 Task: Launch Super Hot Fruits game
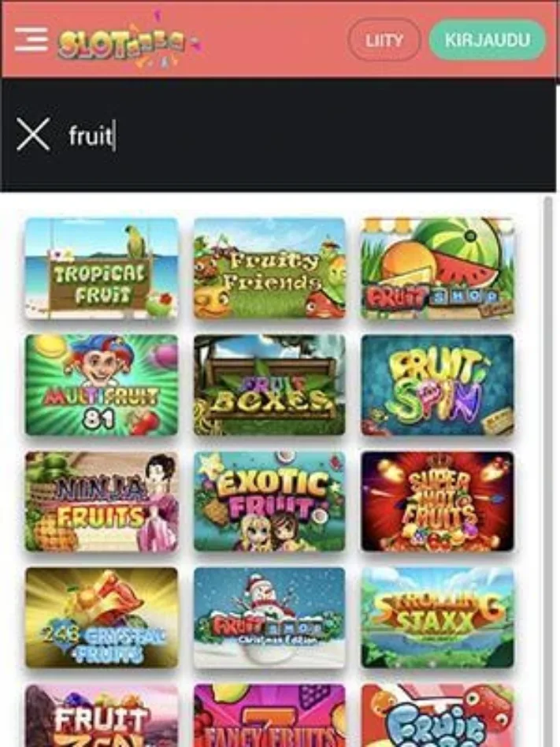click(438, 502)
